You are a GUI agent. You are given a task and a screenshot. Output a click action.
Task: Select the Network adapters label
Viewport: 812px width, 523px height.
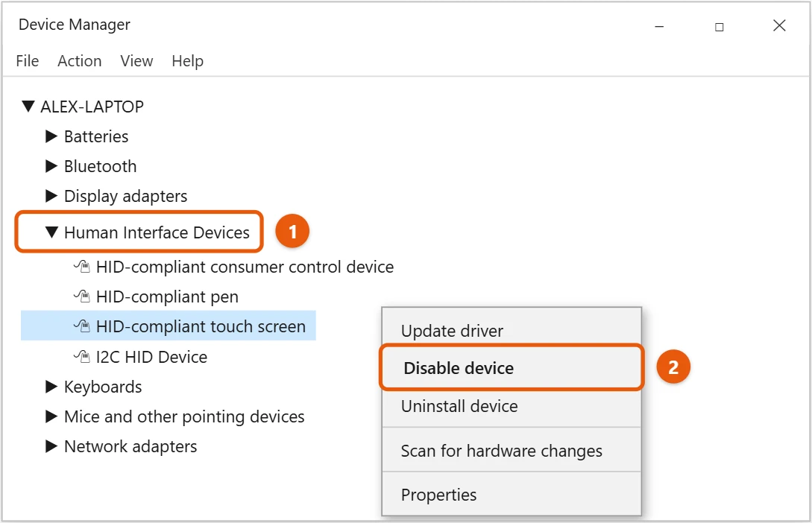(x=130, y=446)
